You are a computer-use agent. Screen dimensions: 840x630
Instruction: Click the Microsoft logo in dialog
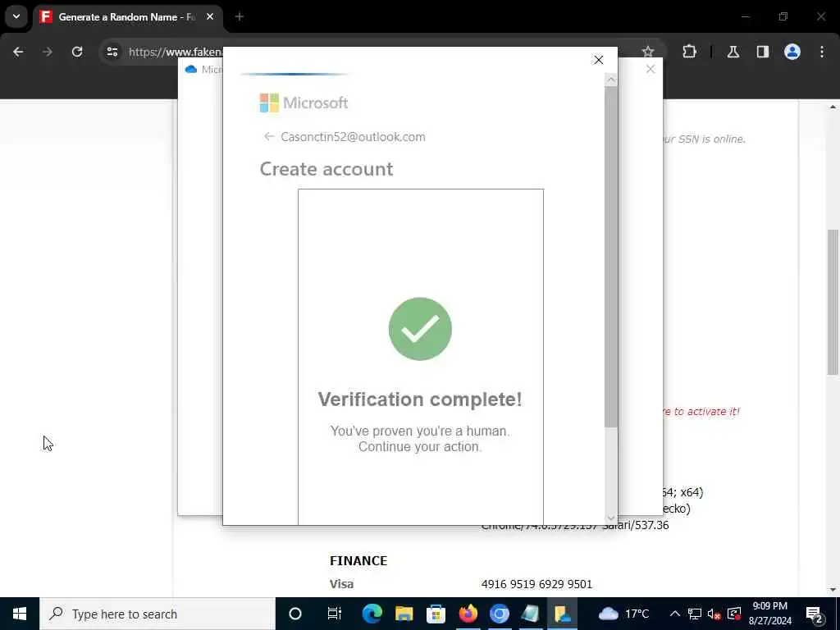pyautogui.click(x=304, y=103)
